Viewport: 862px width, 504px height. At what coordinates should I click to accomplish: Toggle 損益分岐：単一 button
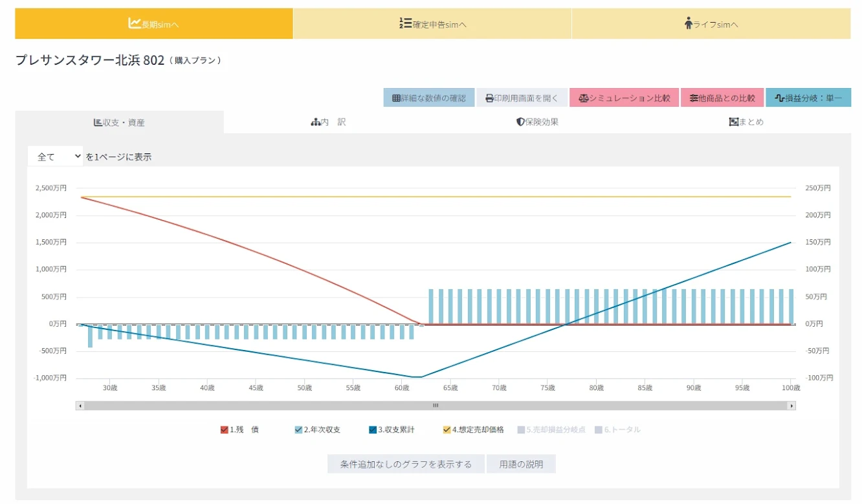[808, 98]
